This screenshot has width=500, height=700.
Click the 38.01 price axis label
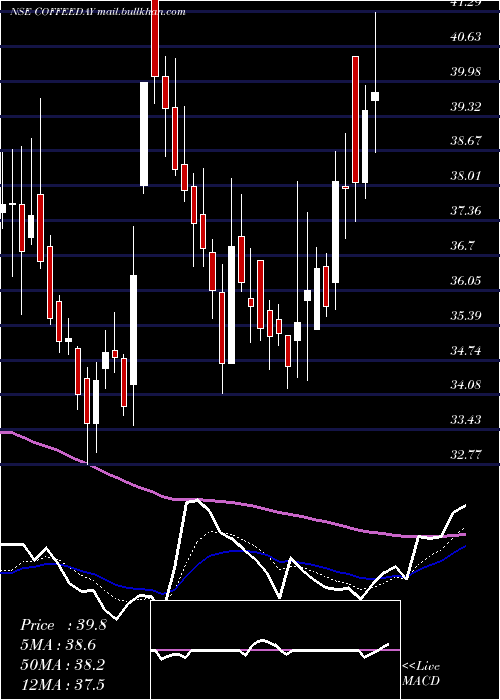tap(466, 176)
